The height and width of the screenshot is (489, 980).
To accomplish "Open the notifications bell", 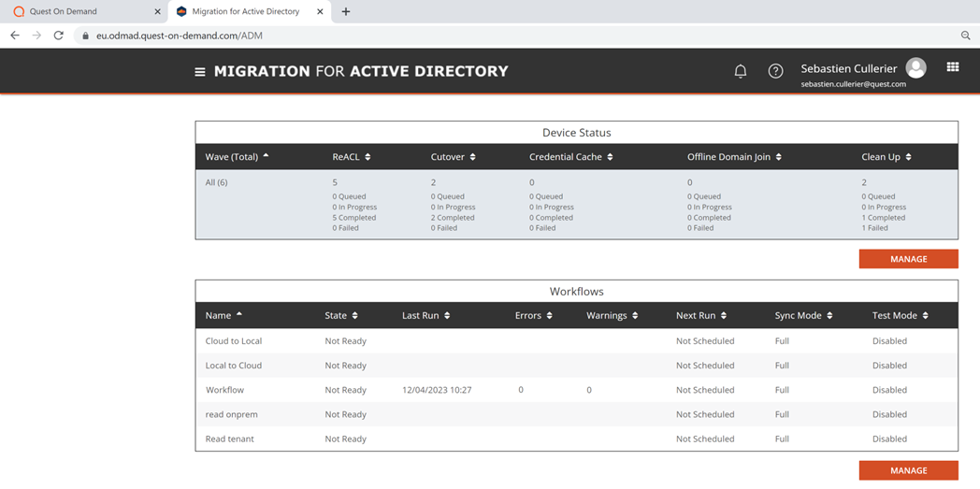I will tap(740, 71).
